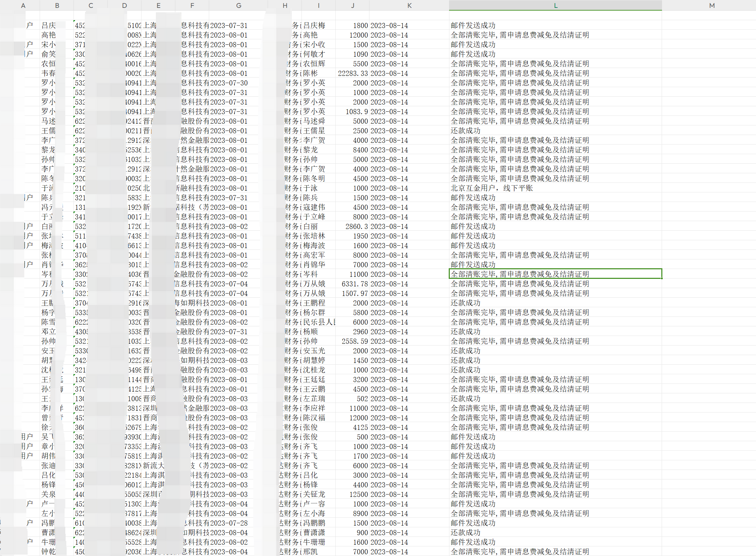756x556 pixels.
Task: Click '还款成功' in the 王儒星 row
Action: pyautogui.click(x=555, y=131)
